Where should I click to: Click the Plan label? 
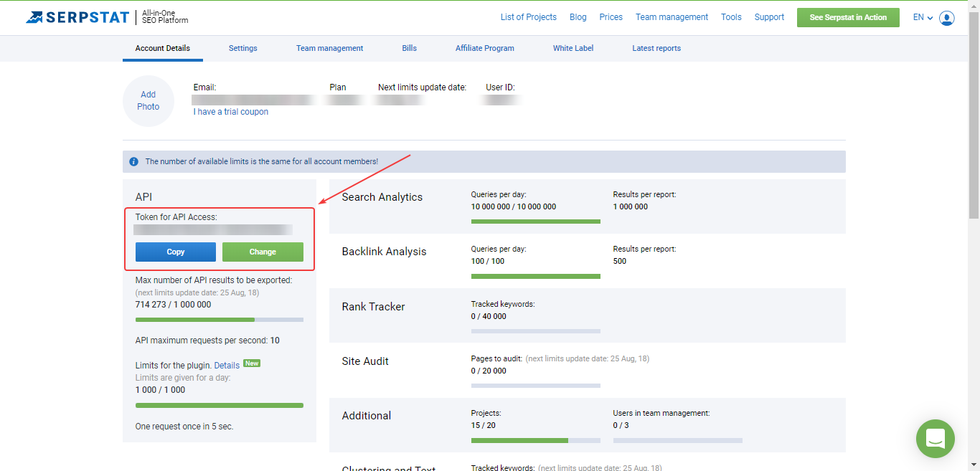pyautogui.click(x=338, y=87)
